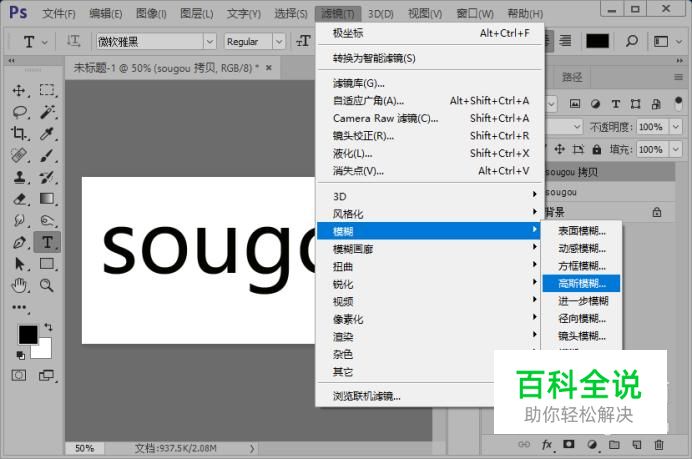The height and width of the screenshot is (459, 692).
Task: Click the search magnifier in options bar
Action: tap(632, 41)
